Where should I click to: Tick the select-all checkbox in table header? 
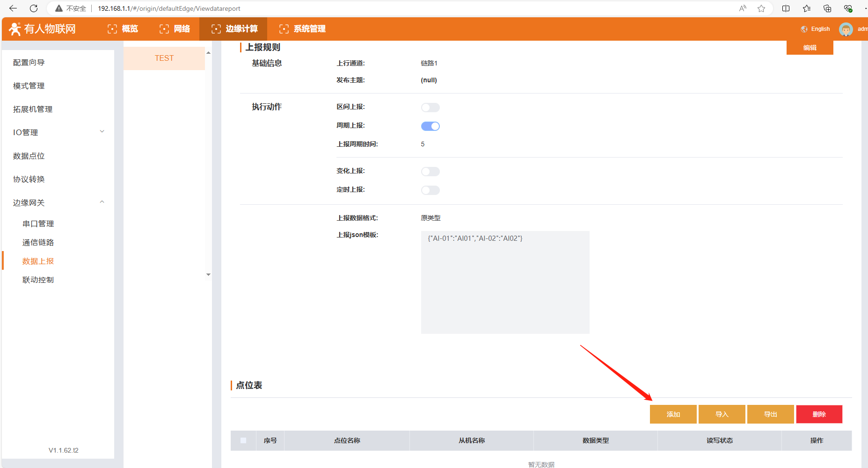(243, 440)
